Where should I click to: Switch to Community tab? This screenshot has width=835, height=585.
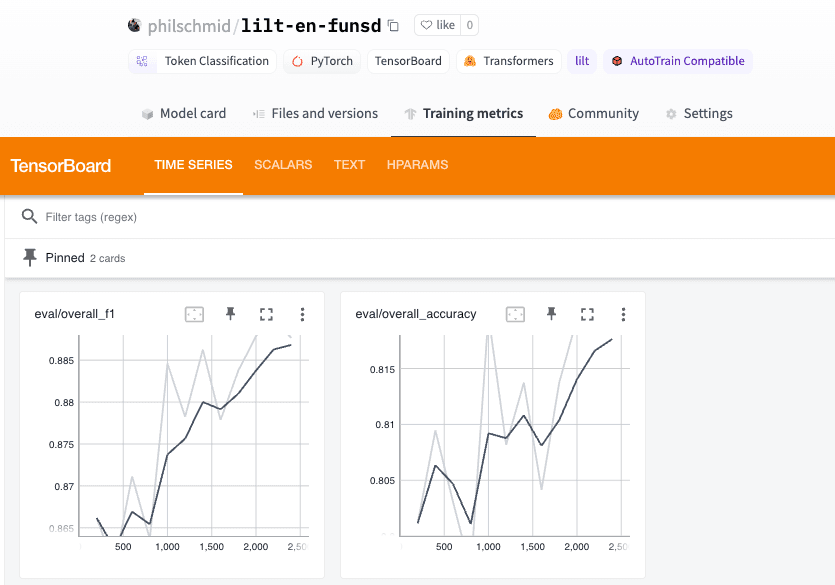pyautogui.click(x=594, y=113)
